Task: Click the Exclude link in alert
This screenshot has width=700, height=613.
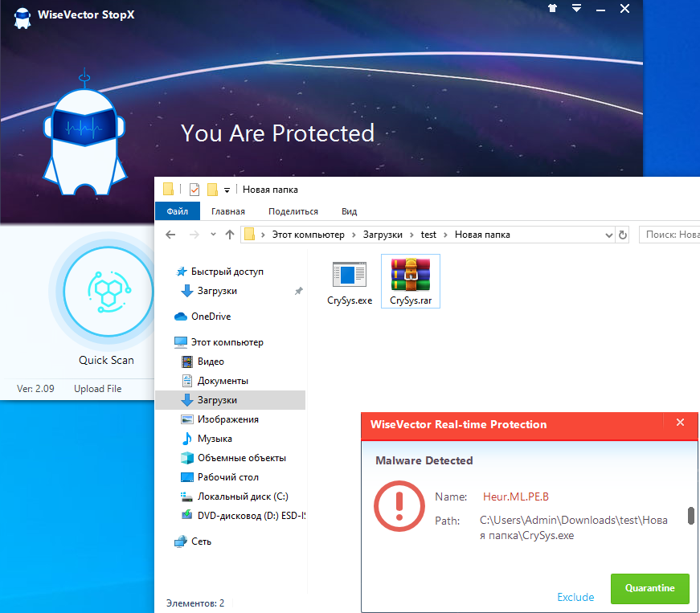Action: 575,597
